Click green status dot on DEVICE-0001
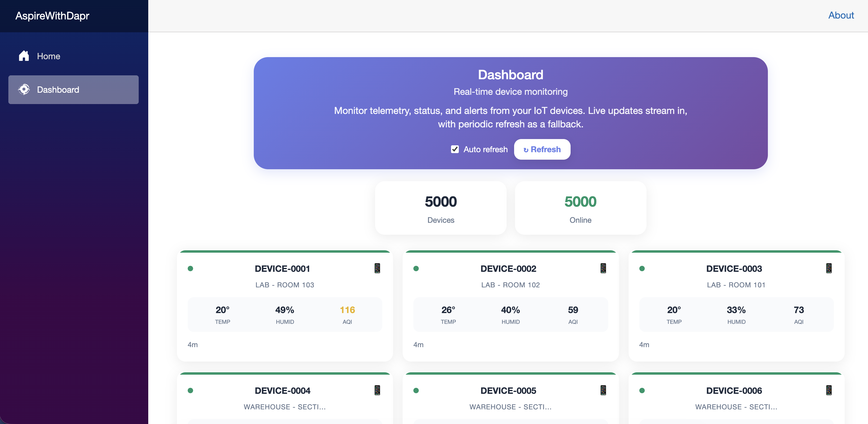 pos(190,269)
